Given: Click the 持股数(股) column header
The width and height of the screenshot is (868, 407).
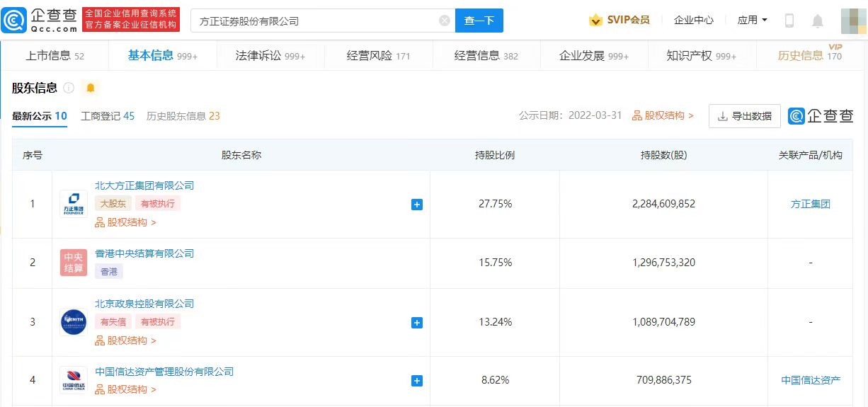Looking at the screenshot, I should click(663, 155).
